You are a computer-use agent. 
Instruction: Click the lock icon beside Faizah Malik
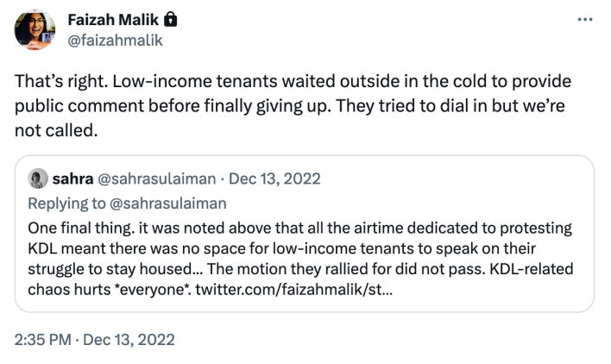(171, 18)
